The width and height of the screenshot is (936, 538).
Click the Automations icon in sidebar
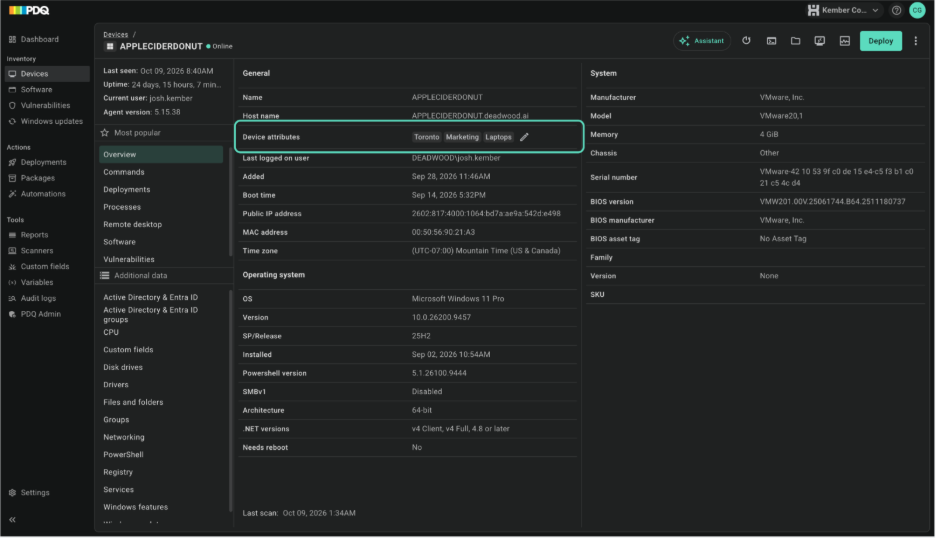12,194
